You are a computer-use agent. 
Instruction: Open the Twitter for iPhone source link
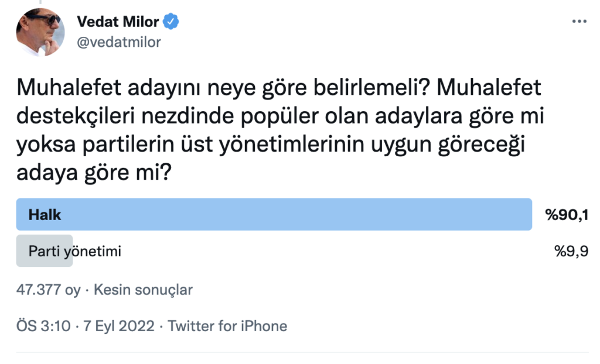[227, 326]
